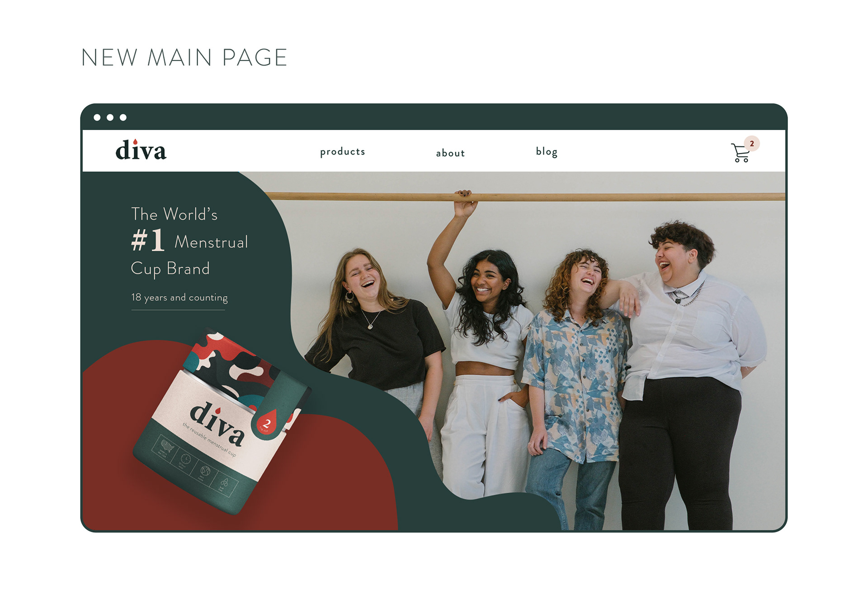Click the "18 years and counting" link
868x599 pixels.
pos(179,297)
